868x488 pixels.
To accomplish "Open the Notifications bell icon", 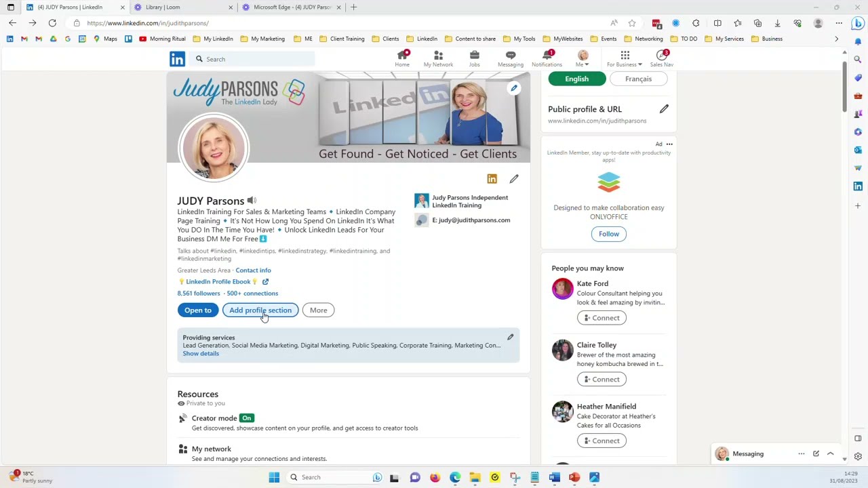I will point(547,58).
